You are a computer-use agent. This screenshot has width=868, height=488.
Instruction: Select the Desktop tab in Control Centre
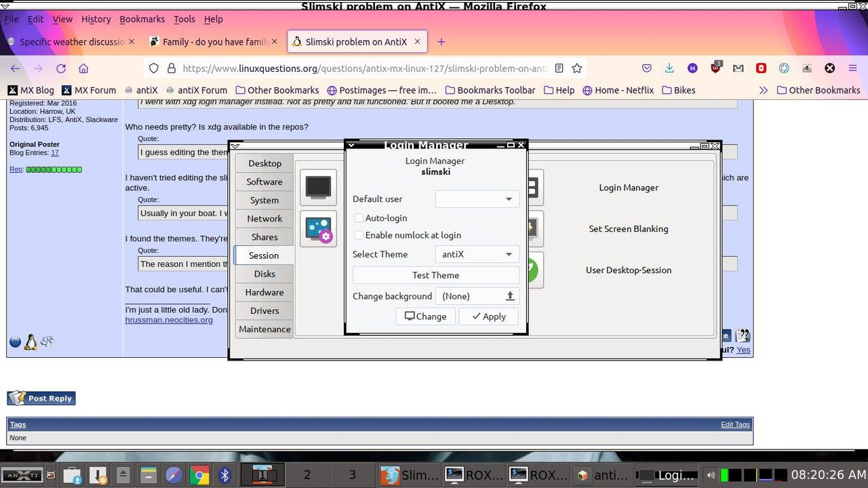click(264, 163)
